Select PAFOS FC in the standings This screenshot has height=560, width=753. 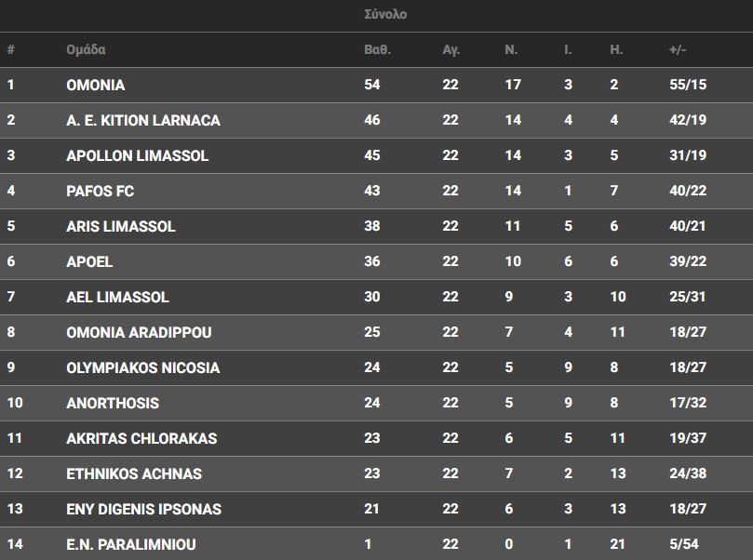100,192
